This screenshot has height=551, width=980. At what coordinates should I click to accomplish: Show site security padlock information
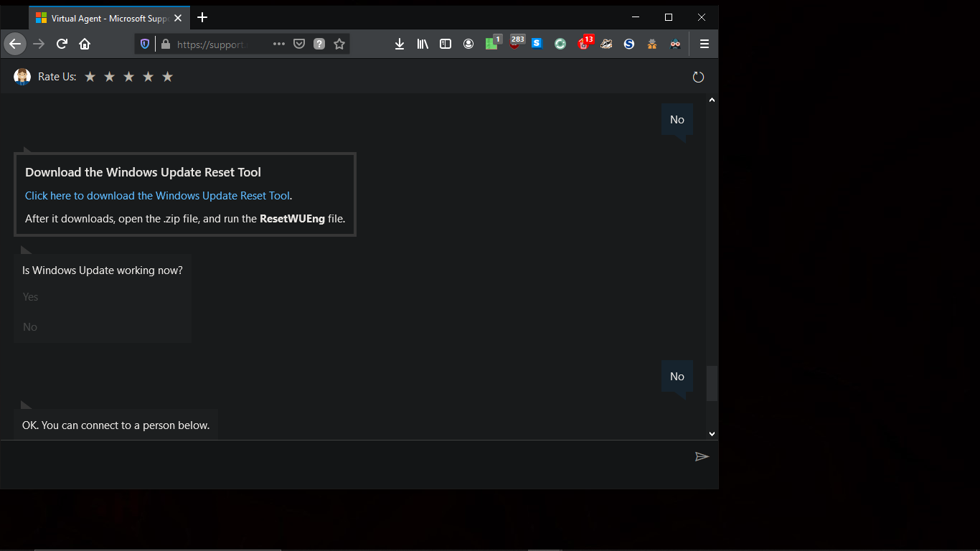tap(166, 44)
